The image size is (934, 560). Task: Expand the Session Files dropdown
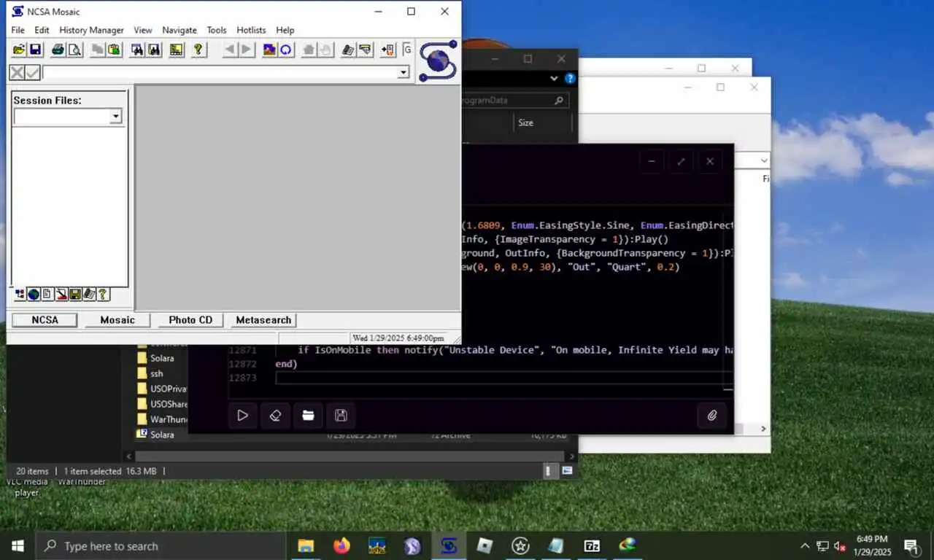(x=115, y=117)
